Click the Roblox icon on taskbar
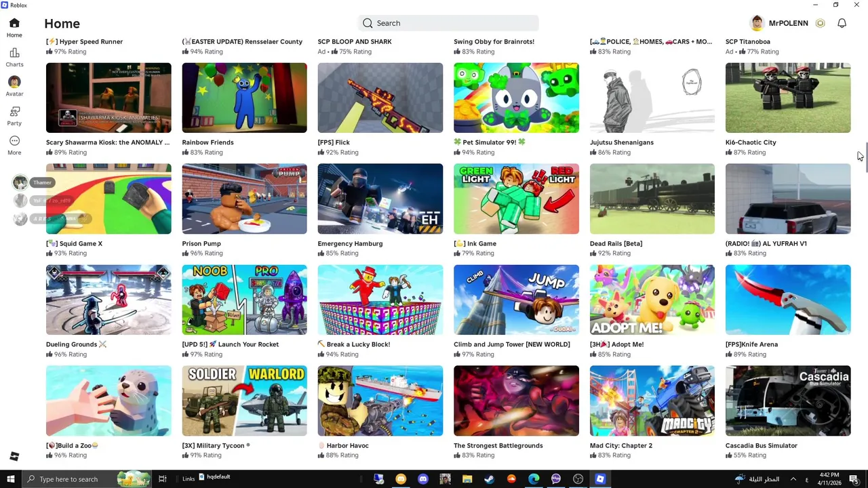This screenshot has height=488, width=868. pyautogui.click(x=600, y=479)
